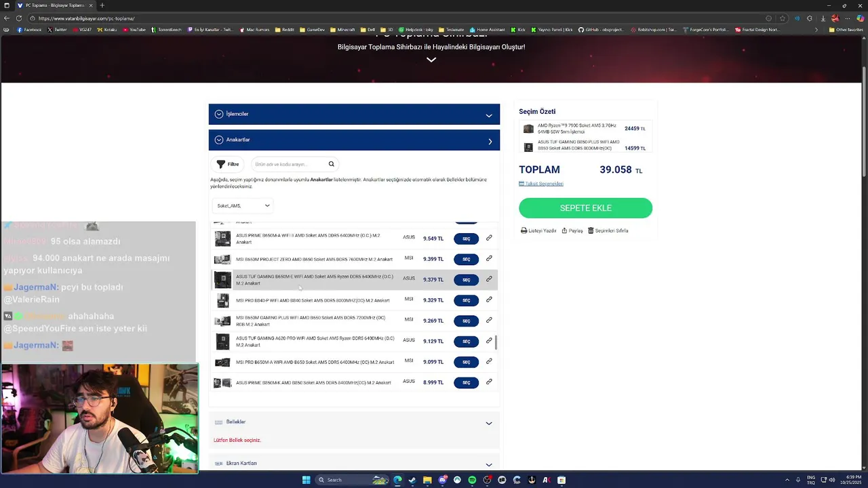Viewport: 868px width, 488px height.
Task: Open Home Assistant bookmark
Action: pos(488,30)
